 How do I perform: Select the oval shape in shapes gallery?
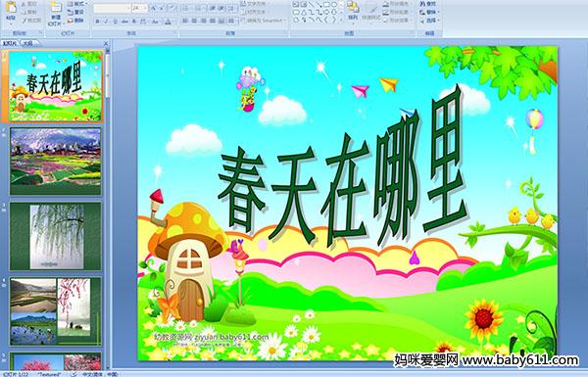point(334,5)
